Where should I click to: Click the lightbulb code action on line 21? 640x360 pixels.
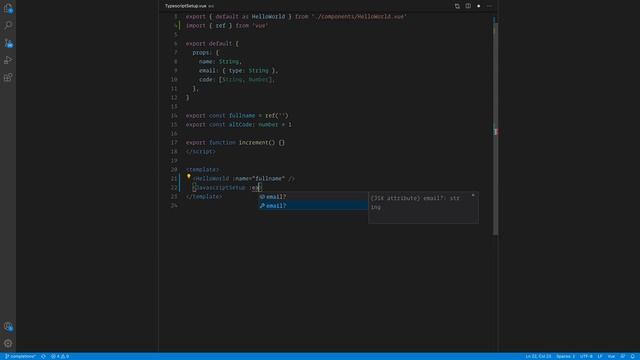[x=189, y=177]
